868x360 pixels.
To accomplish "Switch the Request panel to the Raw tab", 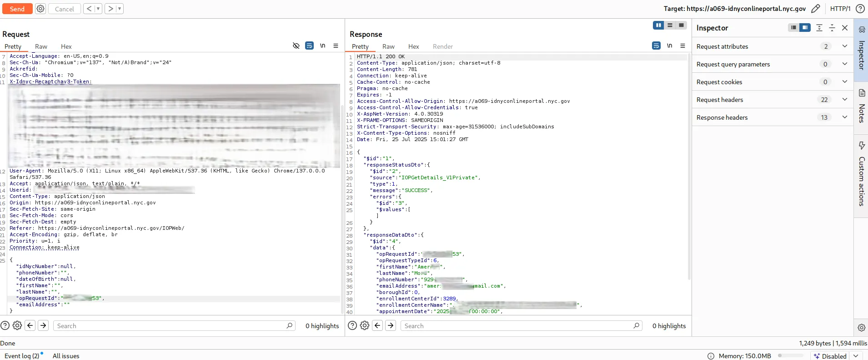I will pos(41,46).
